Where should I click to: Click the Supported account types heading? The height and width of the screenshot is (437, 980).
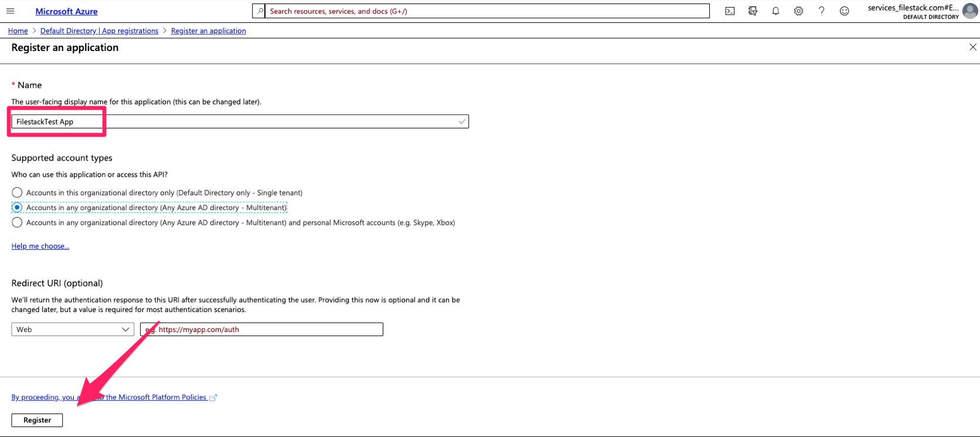pyautogui.click(x=62, y=158)
